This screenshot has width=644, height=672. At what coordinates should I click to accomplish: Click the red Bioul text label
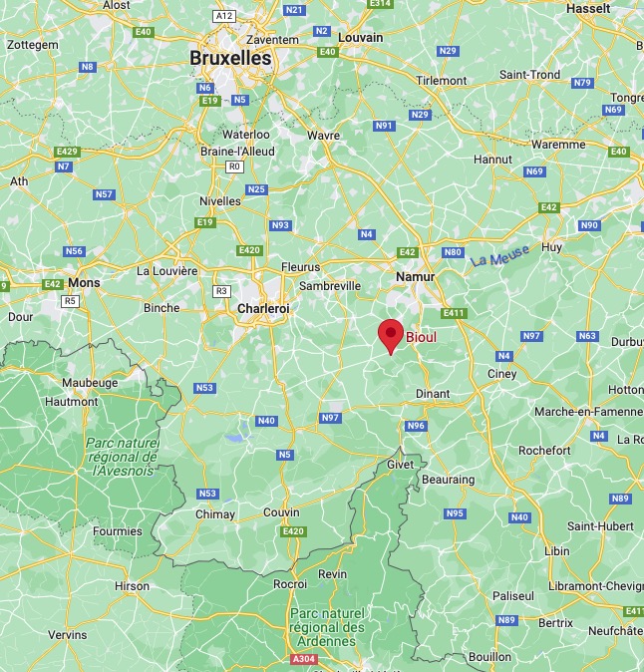click(x=422, y=337)
